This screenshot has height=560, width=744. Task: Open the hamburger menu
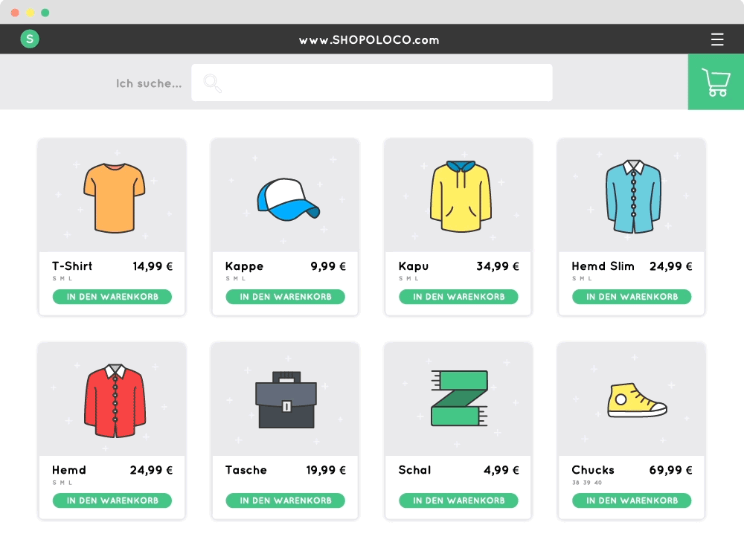coord(717,39)
